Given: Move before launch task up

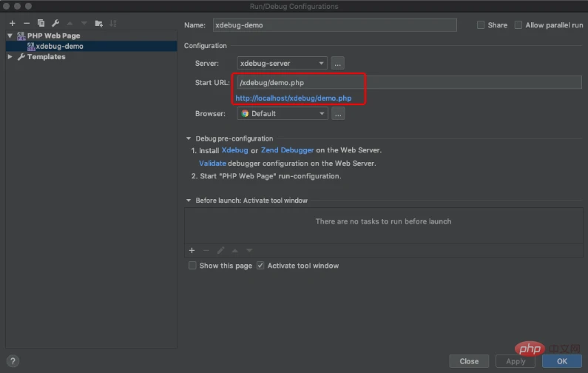Looking at the screenshot, I should 234,250.
